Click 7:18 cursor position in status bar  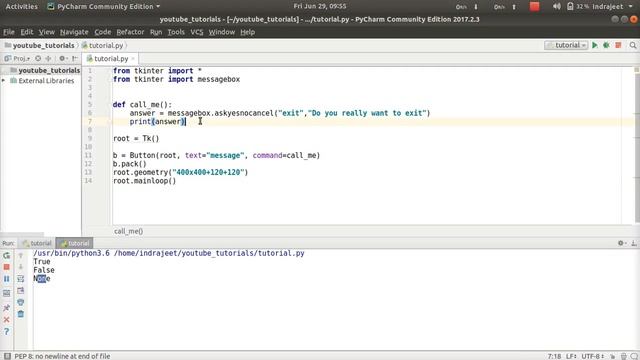pos(554,356)
